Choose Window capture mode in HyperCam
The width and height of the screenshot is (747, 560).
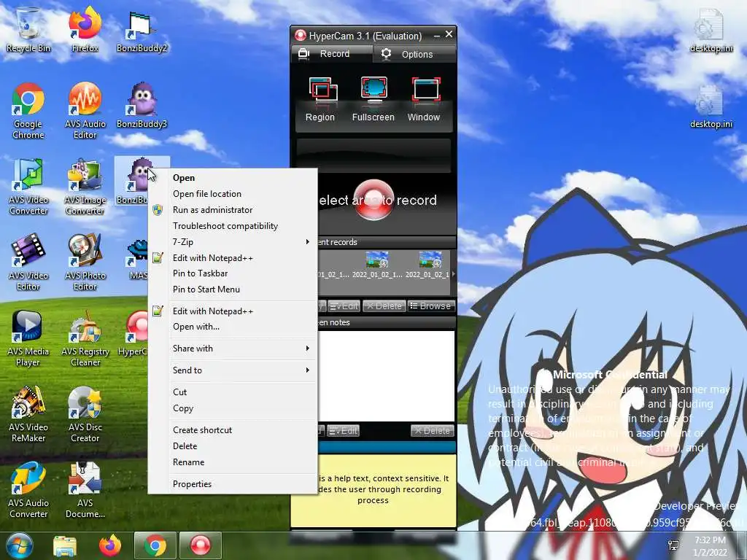pos(424,99)
